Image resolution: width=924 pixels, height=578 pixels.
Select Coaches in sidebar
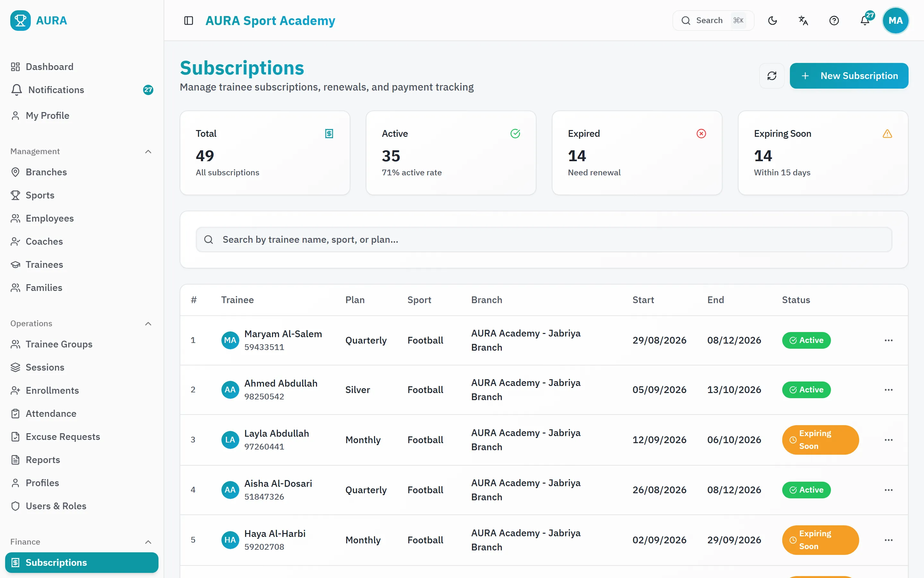pyautogui.click(x=82, y=241)
